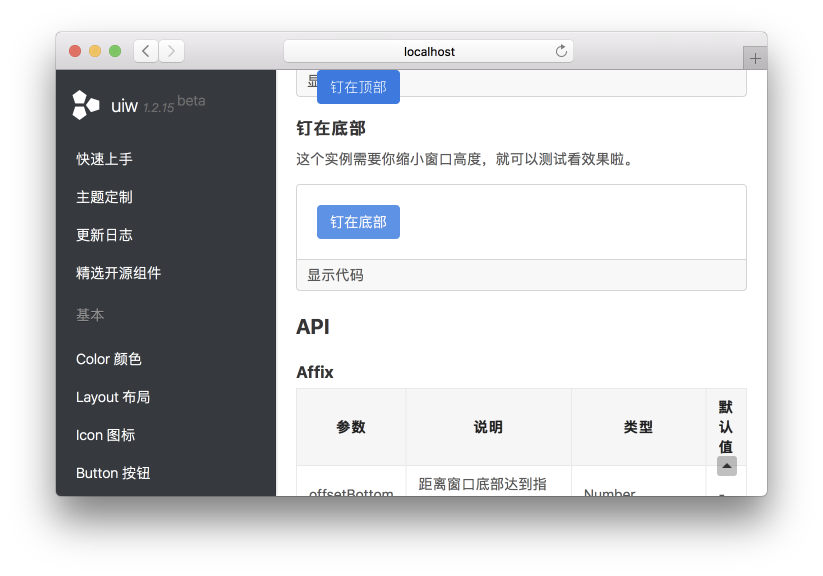823x576 pixels.
Task: Reload the page with the refresh icon
Action: point(561,51)
